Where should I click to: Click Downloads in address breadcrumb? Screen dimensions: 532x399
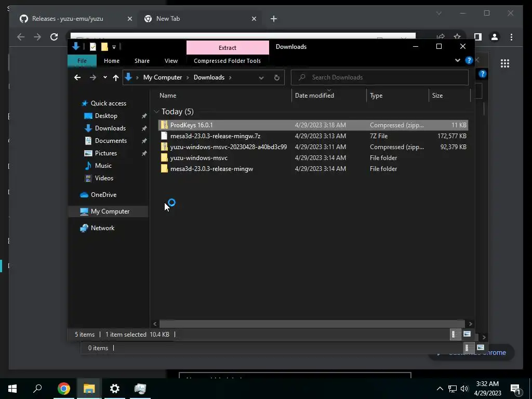click(209, 77)
